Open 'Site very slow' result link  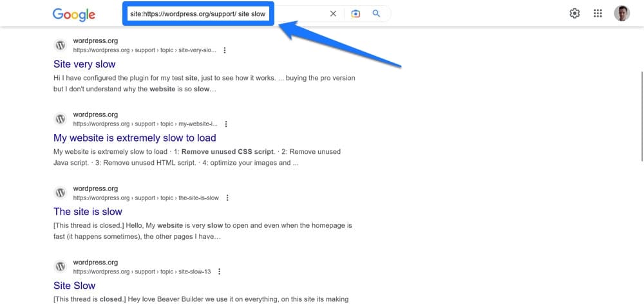pyautogui.click(x=84, y=64)
